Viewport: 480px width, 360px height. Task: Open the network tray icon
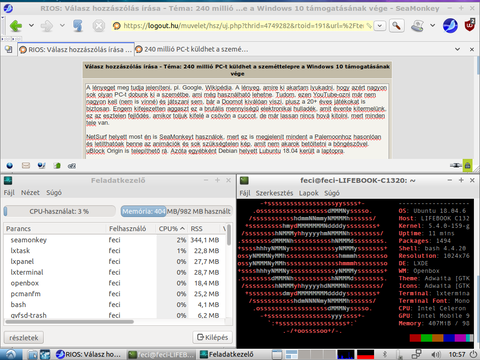click(x=417, y=354)
